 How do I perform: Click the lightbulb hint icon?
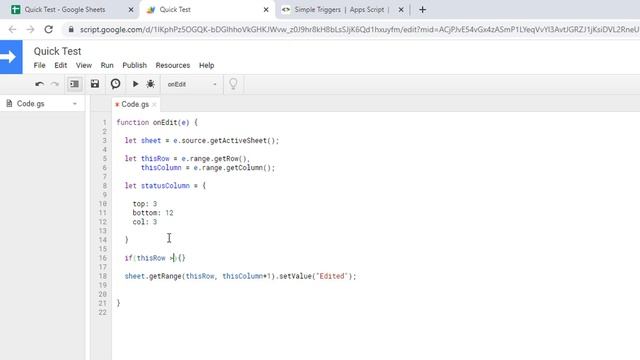(x=233, y=84)
